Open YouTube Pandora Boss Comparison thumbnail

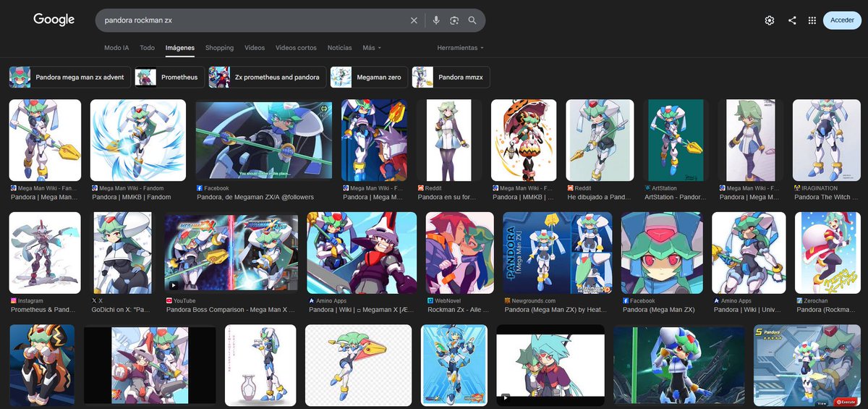click(x=231, y=253)
